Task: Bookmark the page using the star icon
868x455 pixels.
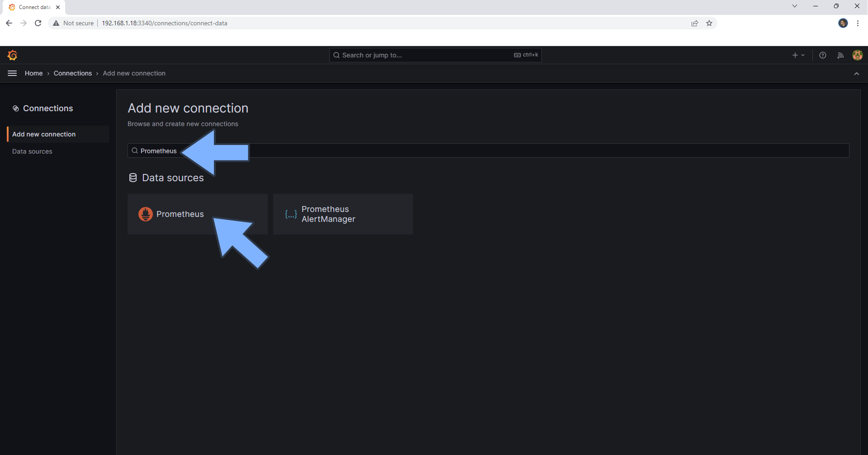Action: click(x=709, y=23)
